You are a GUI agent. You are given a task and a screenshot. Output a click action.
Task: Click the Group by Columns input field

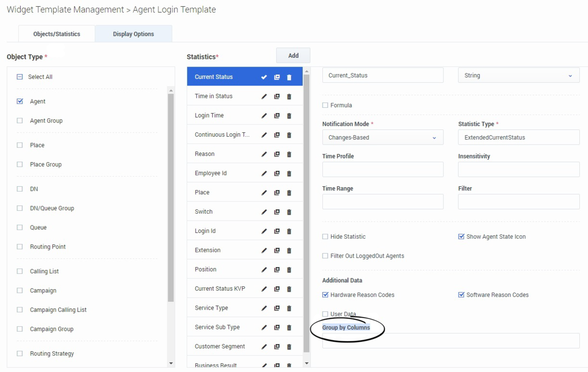[x=450, y=341]
